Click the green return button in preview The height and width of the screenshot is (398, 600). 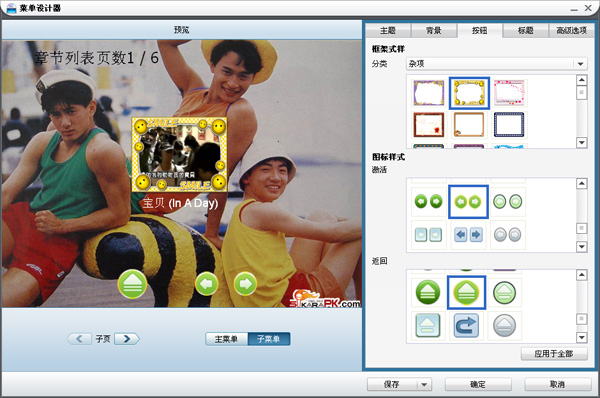[x=132, y=284]
